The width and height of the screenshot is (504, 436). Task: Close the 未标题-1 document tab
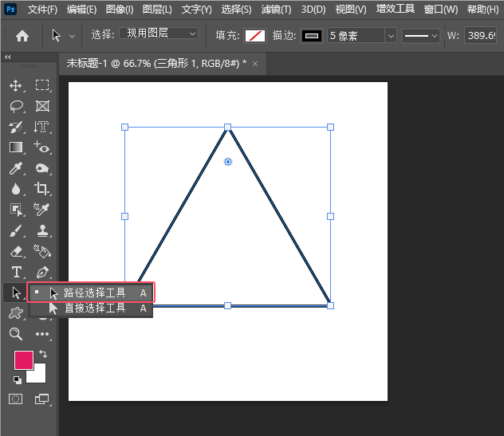point(254,63)
